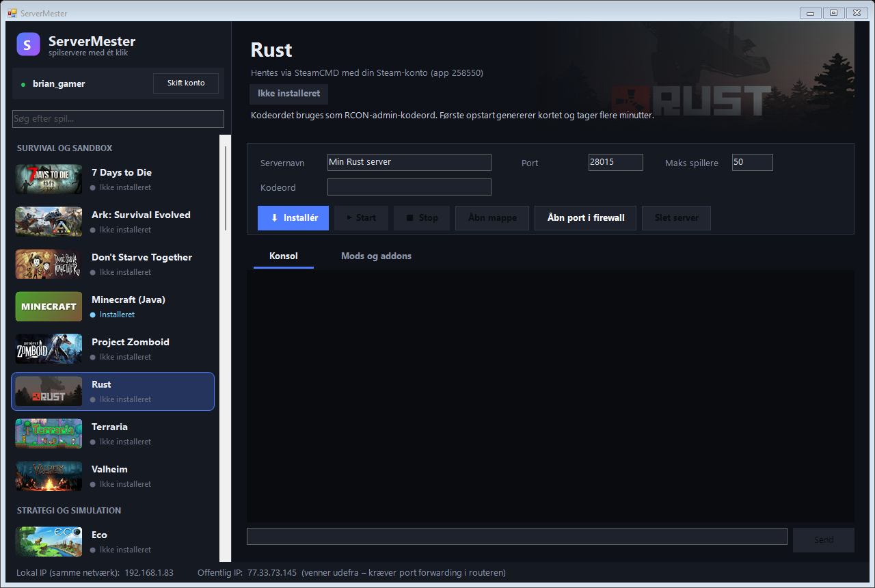This screenshot has height=588, width=875.
Task: Select the Eco game thumbnail
Action: click(49, 542)
